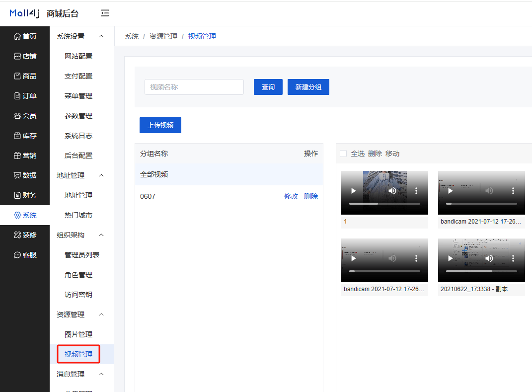
Task: Play the 20210622_173338 - 副本 video
Action: click(x=450, y=258)
